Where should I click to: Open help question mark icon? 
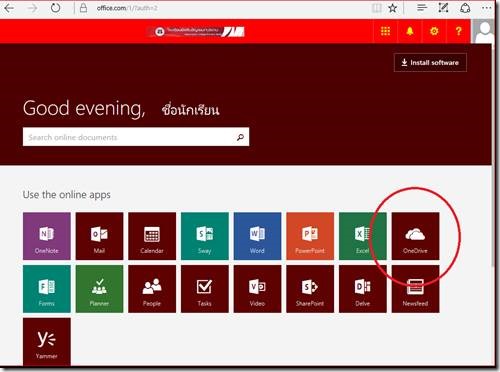tap(459, 31)
